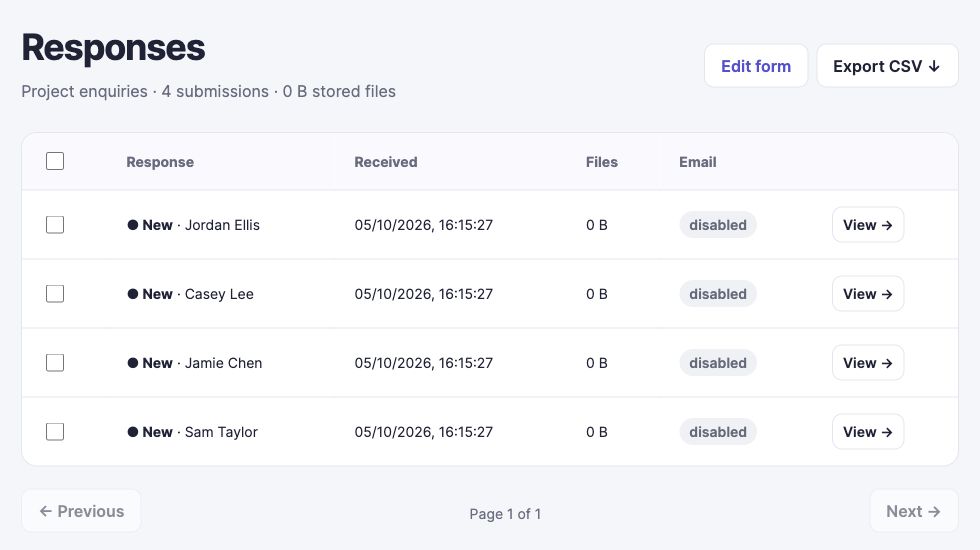
Task: Click the 0 B files value for Jamie Chen
Action: (x=597, y=362)
